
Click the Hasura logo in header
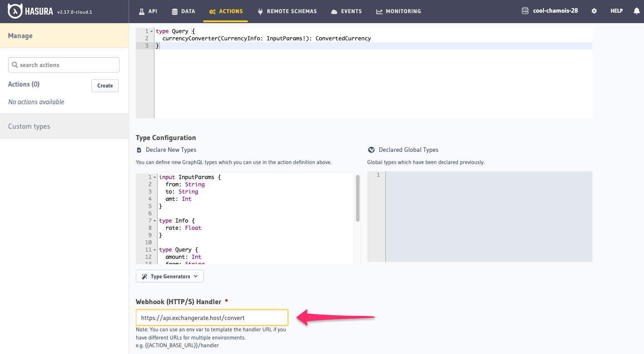point(30,11)
